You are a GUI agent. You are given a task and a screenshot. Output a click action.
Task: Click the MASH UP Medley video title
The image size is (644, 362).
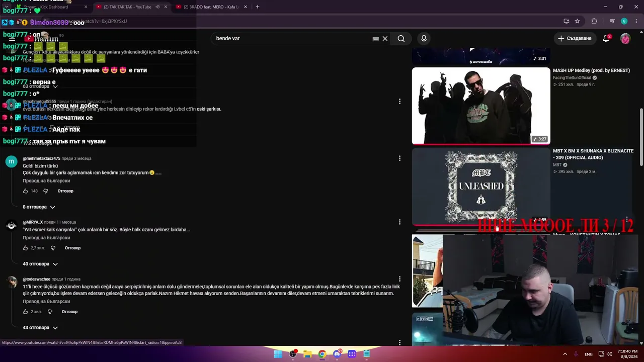591,70
